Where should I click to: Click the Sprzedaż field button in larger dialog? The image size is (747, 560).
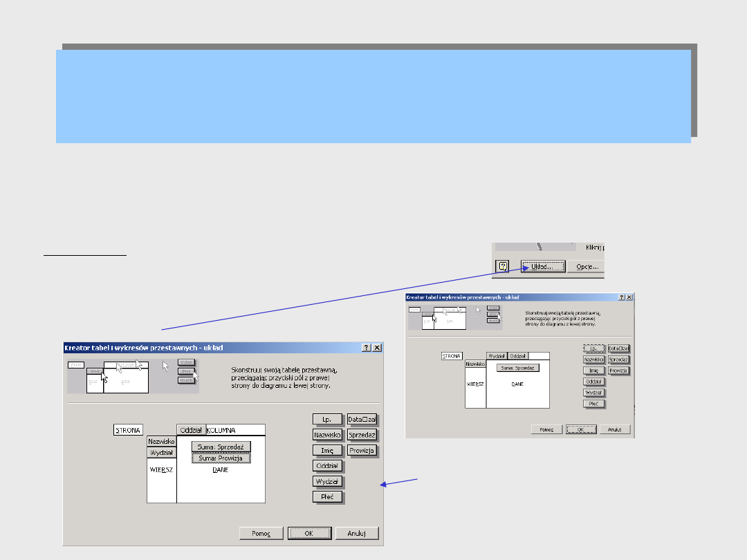362,435
